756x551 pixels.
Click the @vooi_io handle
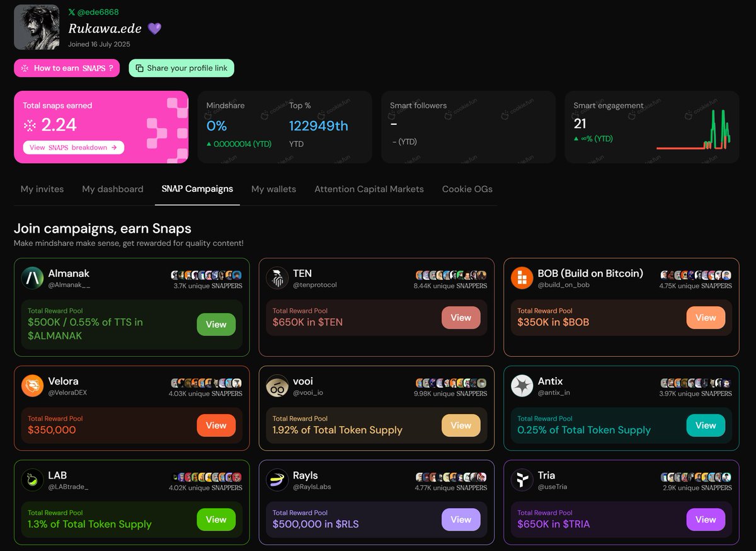[x=308, y=393]
